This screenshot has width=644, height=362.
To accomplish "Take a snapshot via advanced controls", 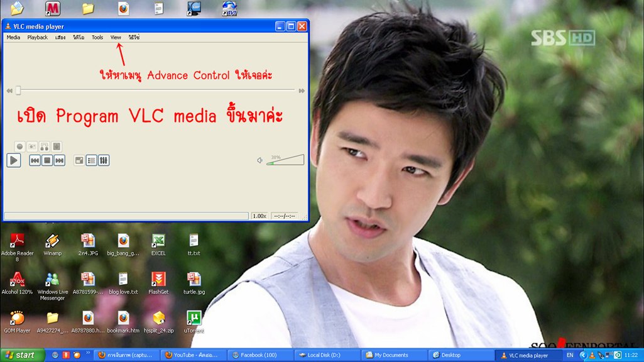I will click(x=32, y=146).
